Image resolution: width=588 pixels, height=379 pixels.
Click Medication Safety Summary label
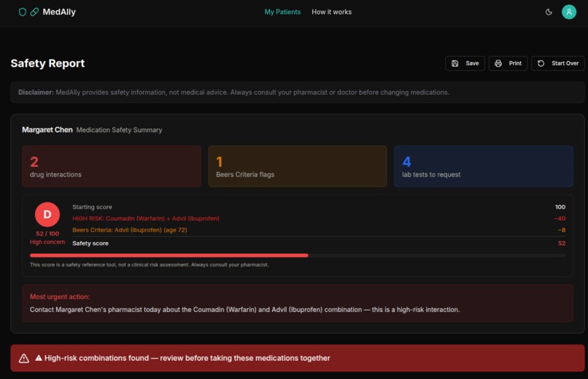(x=119, y=130)
